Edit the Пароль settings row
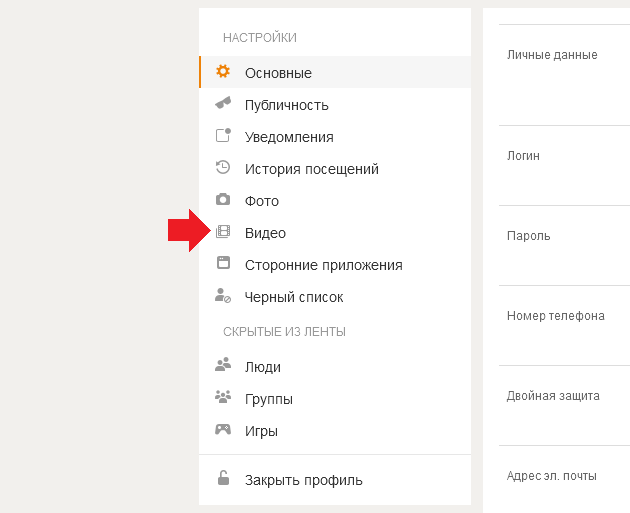Image resolution: width=630 pixels, height=513 pixels. click(565, 245)
